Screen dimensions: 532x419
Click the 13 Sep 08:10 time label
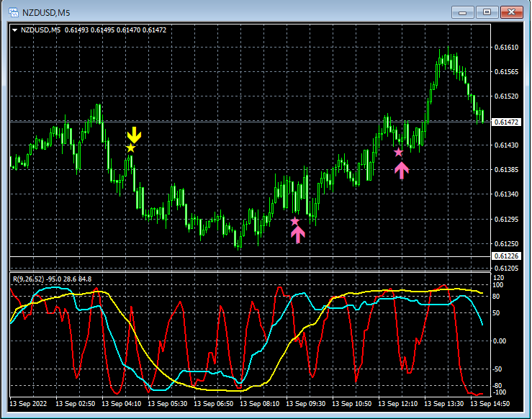click(x=260, y=404)
